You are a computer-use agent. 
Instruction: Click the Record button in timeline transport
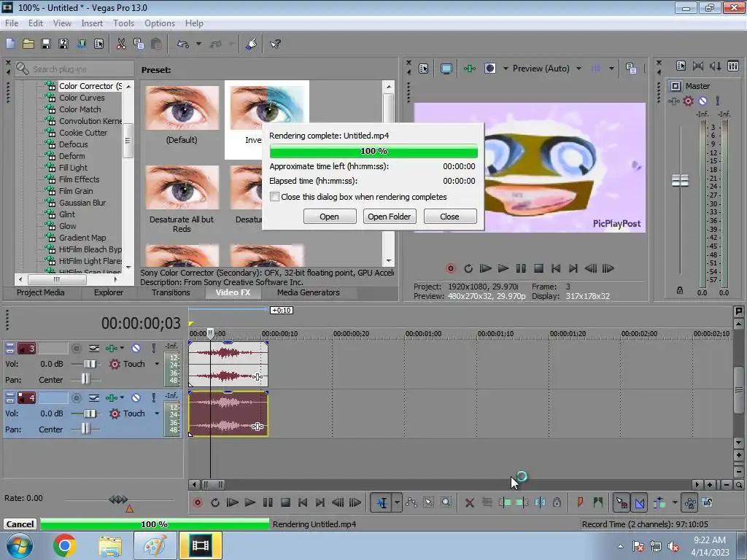[x=198, y=502]
